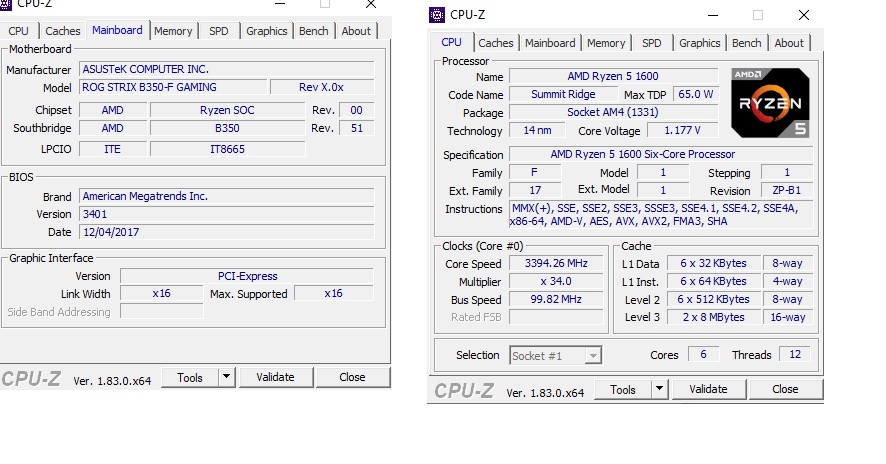Click the Close button in the right CPU window

pos(785,389)
